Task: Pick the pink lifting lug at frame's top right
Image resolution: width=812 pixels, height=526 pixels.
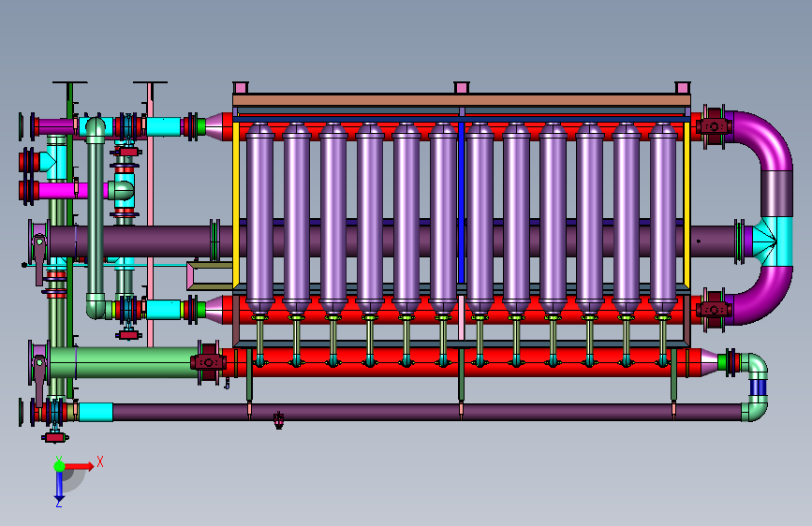Action: (683, 87)
